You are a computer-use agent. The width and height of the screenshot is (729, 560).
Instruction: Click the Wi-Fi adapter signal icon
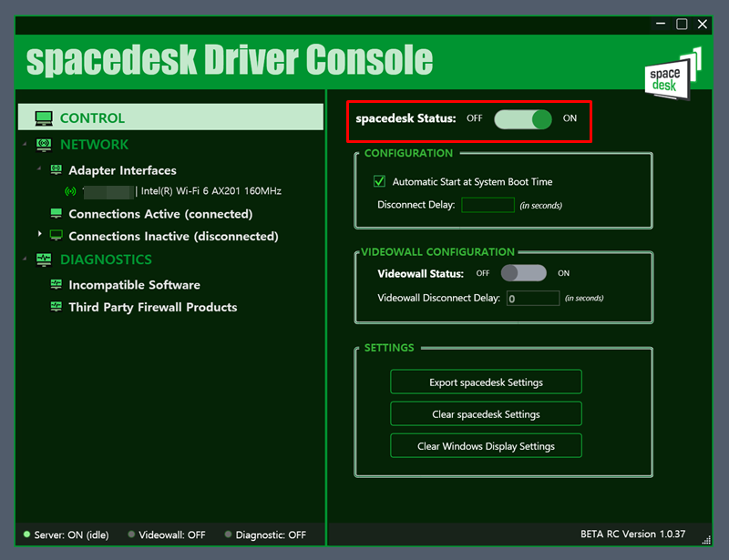click(x=71, y=191)
